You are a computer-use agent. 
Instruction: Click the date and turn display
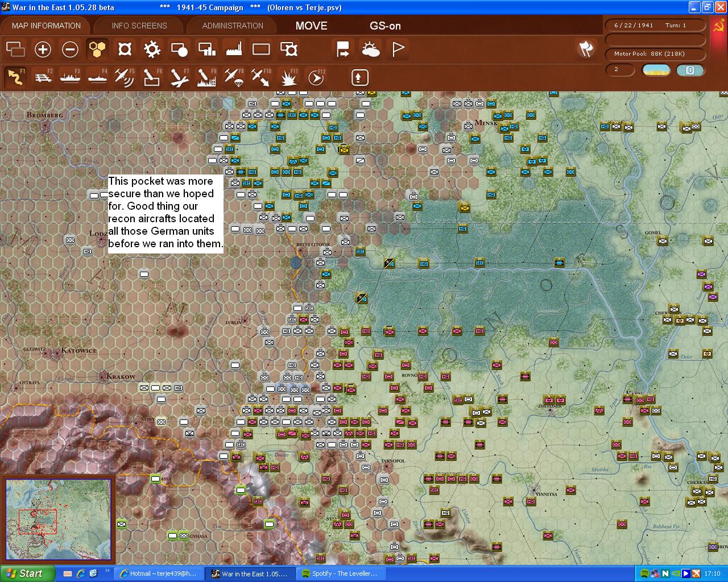(655, 26)
